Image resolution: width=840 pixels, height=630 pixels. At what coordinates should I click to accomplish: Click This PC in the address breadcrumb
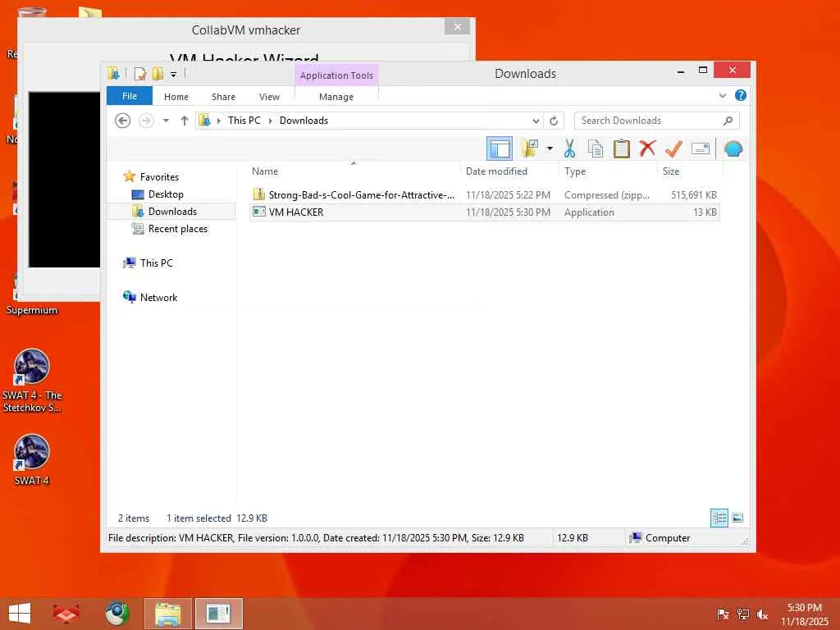pyautogui.click(x=244, y=121)
